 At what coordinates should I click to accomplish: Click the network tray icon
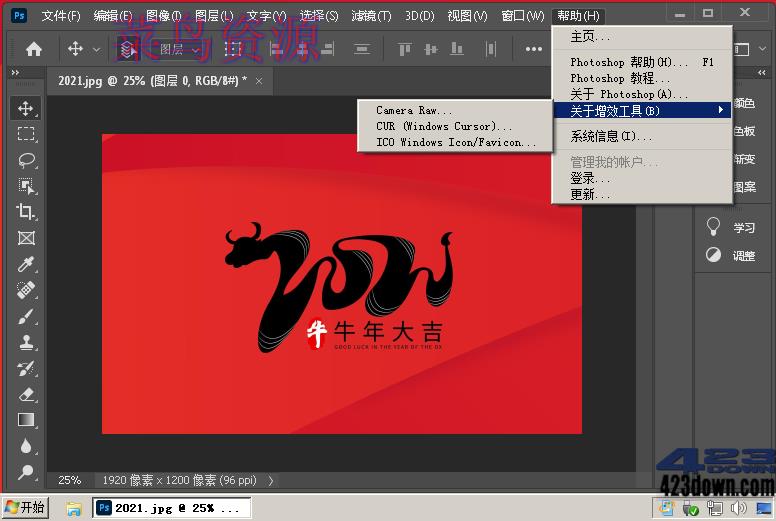tap(715, 508)
